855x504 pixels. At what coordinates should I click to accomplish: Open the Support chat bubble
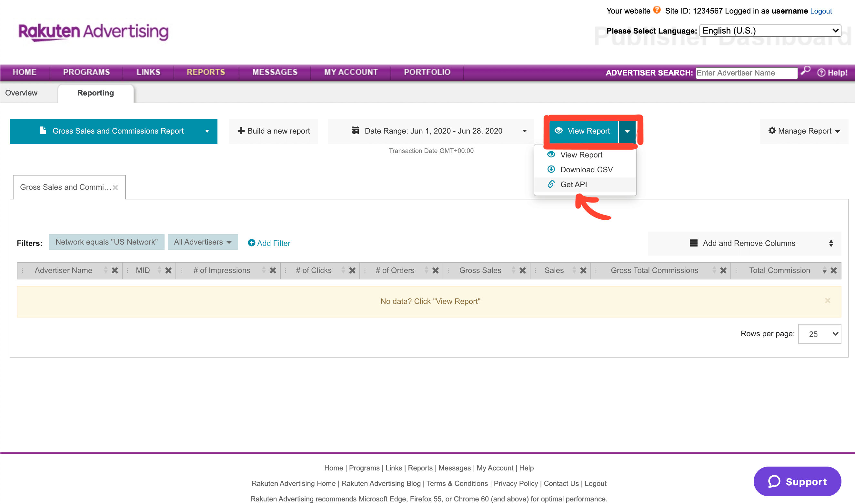click(797, 482)
